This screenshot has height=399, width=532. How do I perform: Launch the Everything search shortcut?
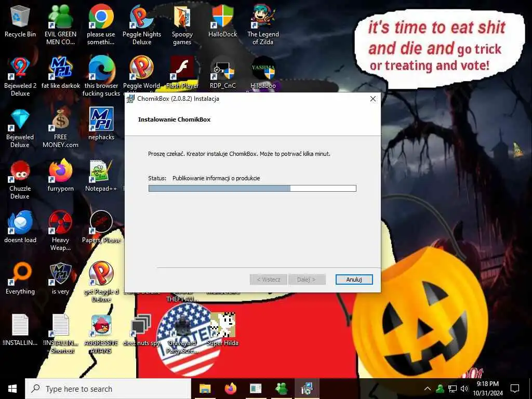click(20, 278)
